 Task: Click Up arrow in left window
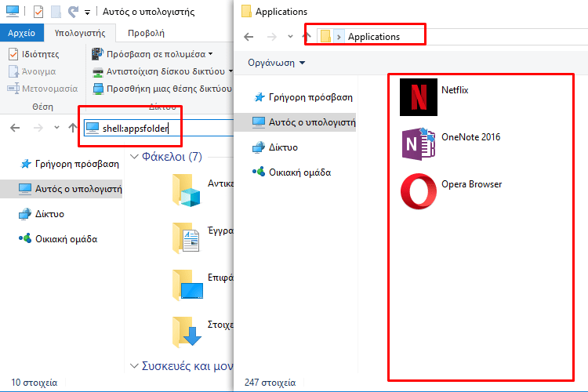73,128
